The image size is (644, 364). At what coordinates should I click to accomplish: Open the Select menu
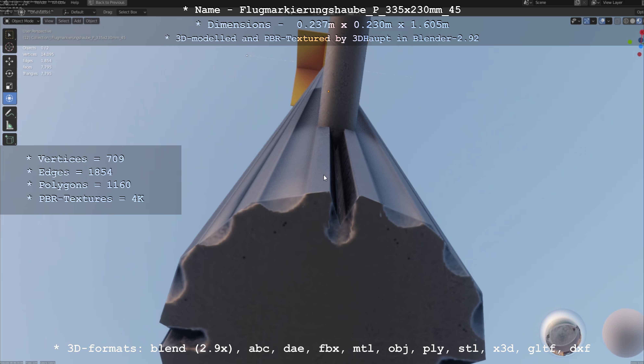click(x=64, y=21)
